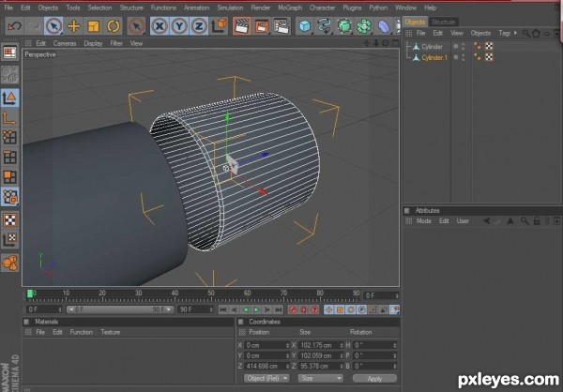Click the play forward button
Viewport: 563px width, 392px height.
pyautogui.click(x=256, y=309)
